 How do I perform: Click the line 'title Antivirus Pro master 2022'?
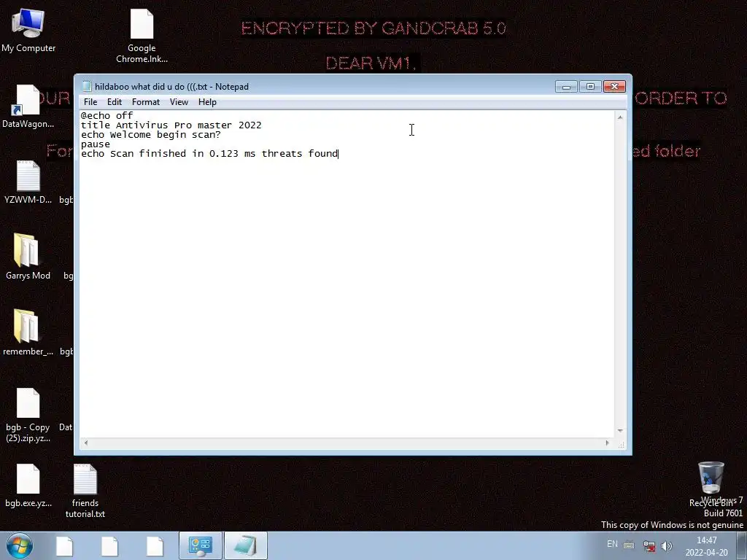171,125
